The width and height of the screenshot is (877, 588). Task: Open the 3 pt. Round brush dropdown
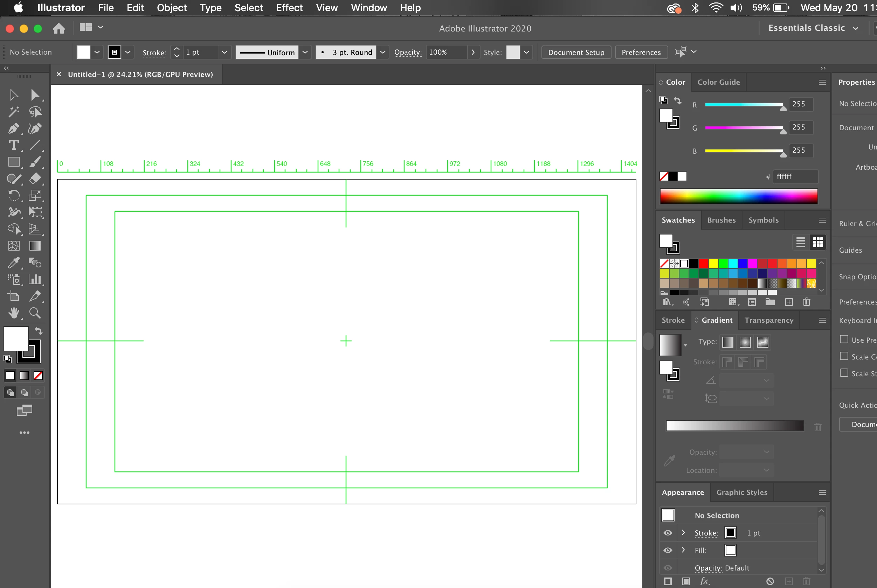pos(382,52)
